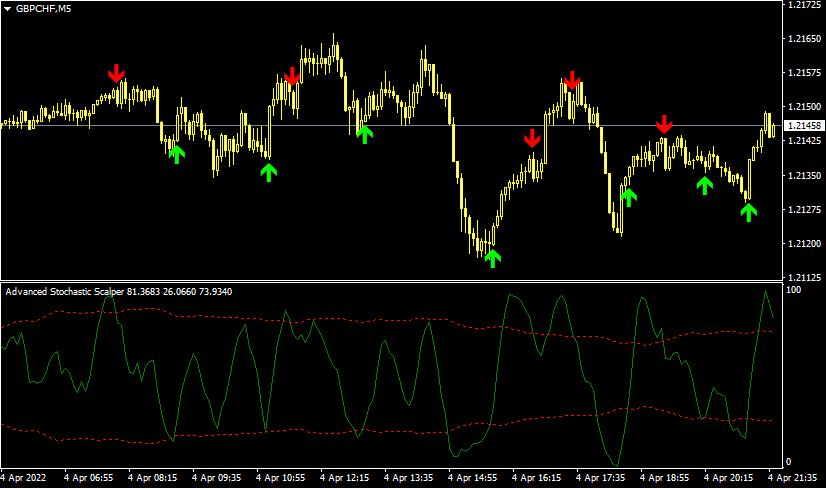826x488 pixels.
Task: Select the second green arrow from the left
Action: point(268,171)
